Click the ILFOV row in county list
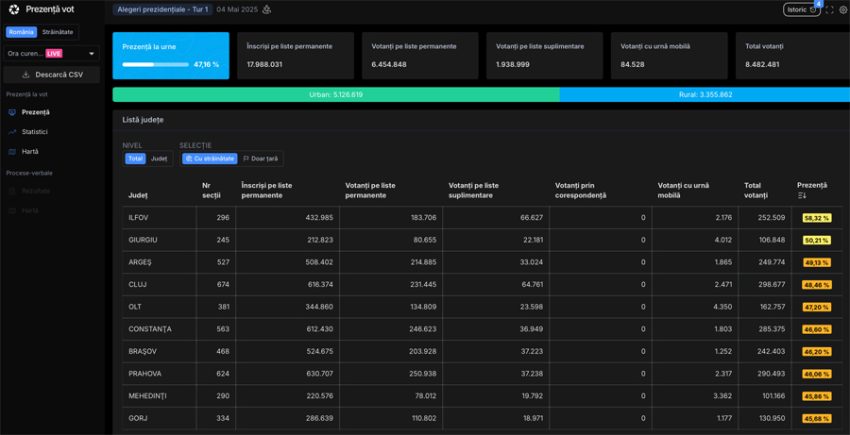This screenshot has height=435, width=850. pyautogui.click(x=138, y=217)
